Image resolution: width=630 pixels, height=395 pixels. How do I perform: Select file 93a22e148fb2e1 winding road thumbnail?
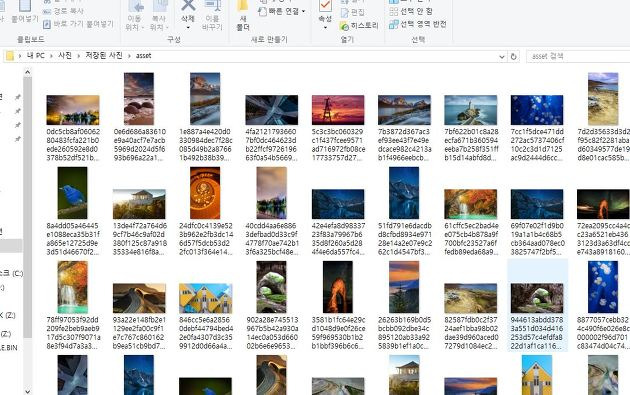139,299
